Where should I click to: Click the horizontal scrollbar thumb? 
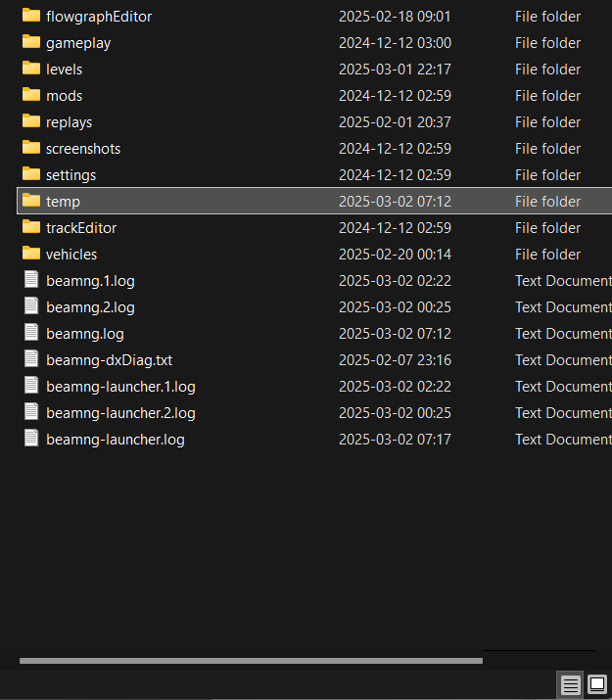[251, 661]
